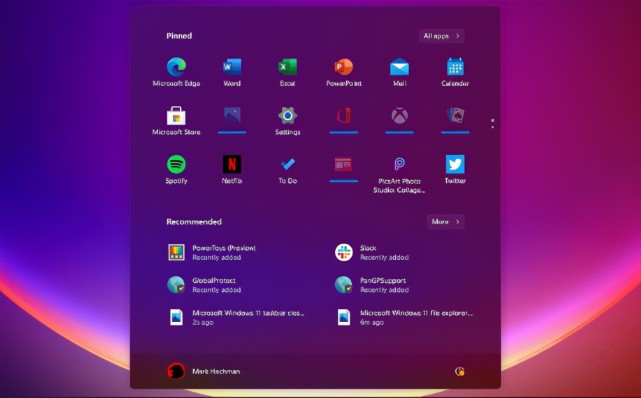Open PanGPSupport from the Recommended list
This screenshot has height=398, width=641.
tap(372, 285)
